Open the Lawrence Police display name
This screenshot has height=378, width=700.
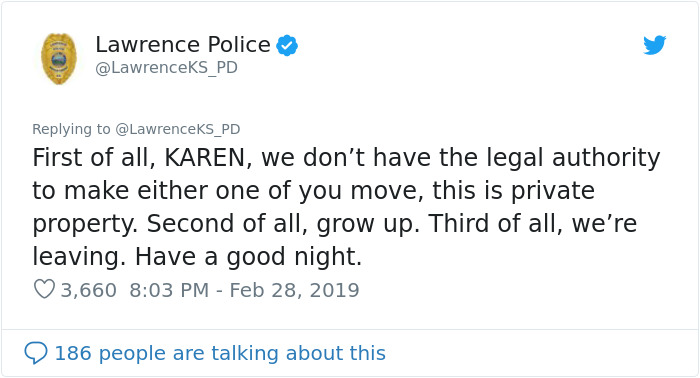pyautogui.click(x=183, y=45)
